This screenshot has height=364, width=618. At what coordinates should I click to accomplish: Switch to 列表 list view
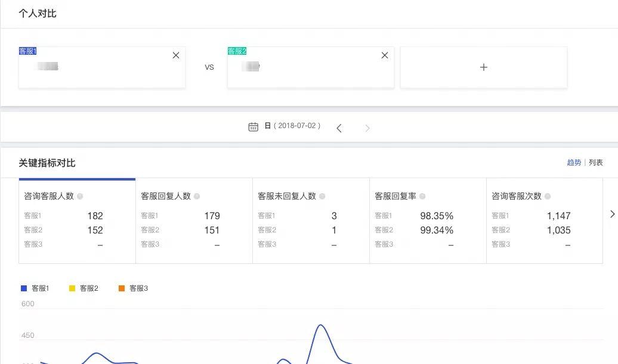pyautogui.click(x=596, y=163)
